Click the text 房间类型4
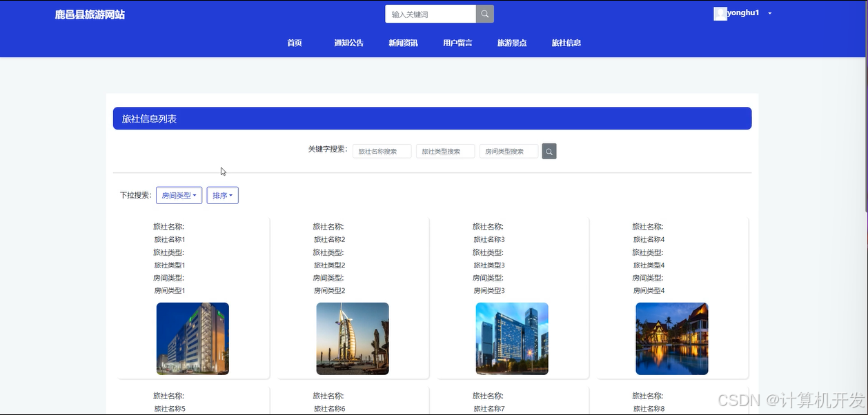Viewport: 868px width, 415px height. click(649, 290)
